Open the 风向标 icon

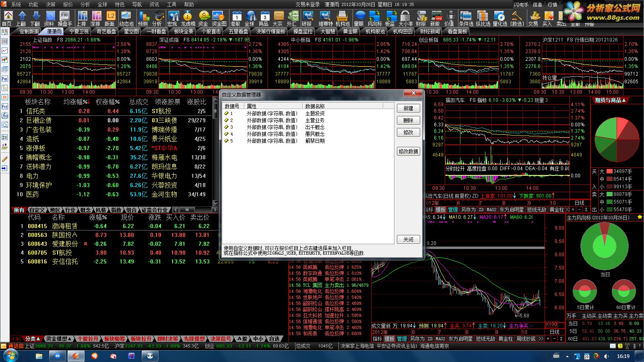click(x=375, y=19)
